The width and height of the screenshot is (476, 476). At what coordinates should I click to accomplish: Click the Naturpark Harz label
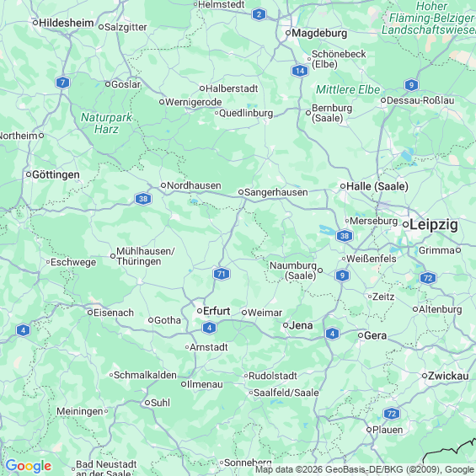coord(106,123)
